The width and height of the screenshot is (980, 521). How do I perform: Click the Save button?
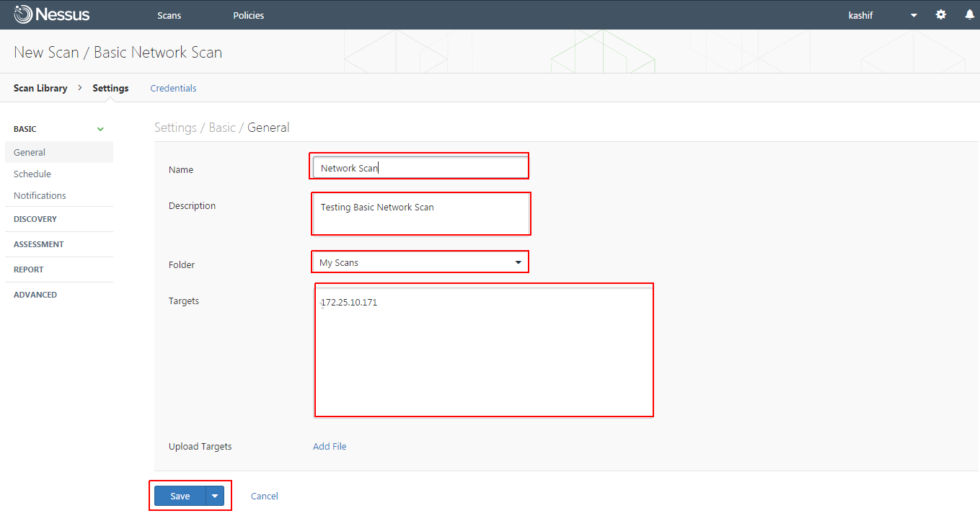tap(180, 496)
